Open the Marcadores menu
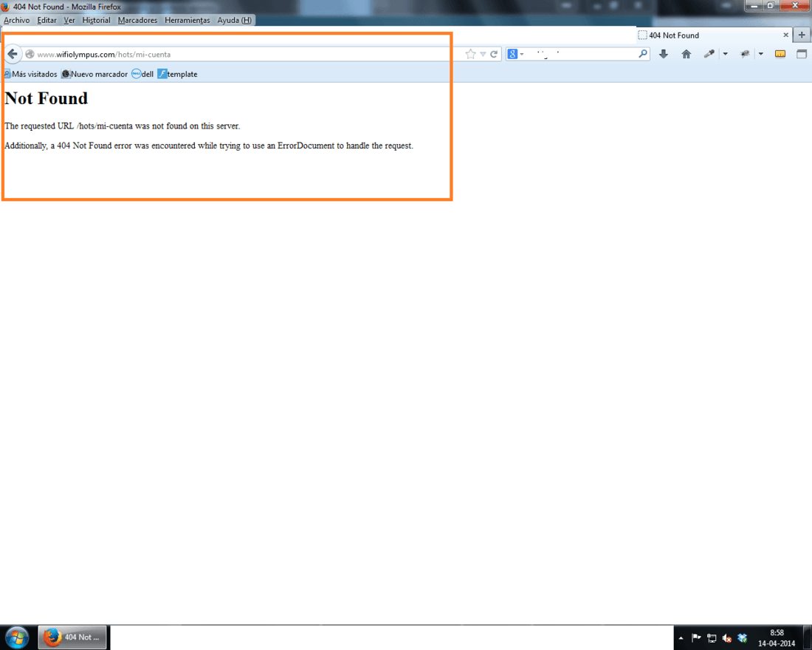 point(138,20)
